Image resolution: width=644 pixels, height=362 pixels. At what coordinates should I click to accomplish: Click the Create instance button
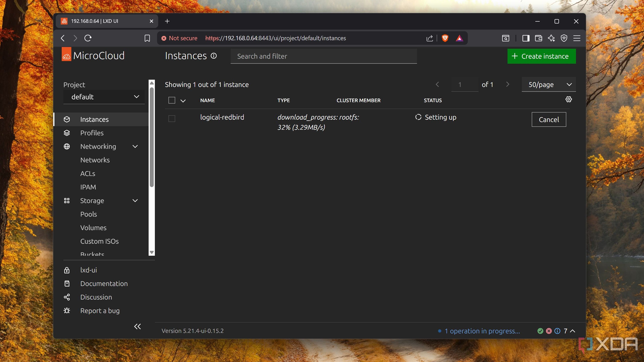(542, 56)
